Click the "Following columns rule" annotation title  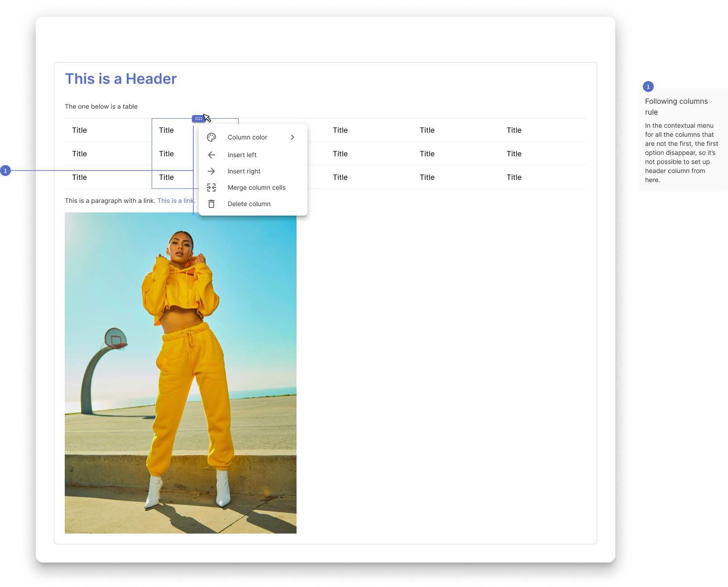676,106
